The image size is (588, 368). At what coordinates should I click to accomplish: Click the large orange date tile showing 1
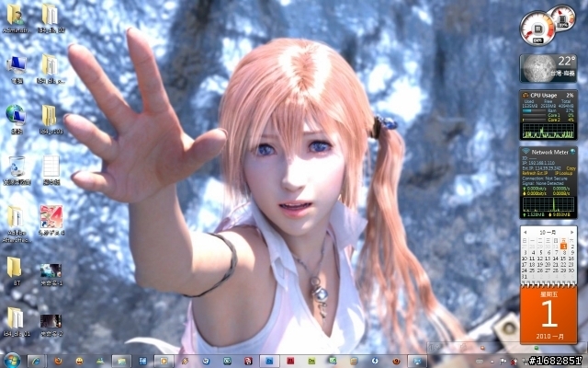(x=548, y=316)
